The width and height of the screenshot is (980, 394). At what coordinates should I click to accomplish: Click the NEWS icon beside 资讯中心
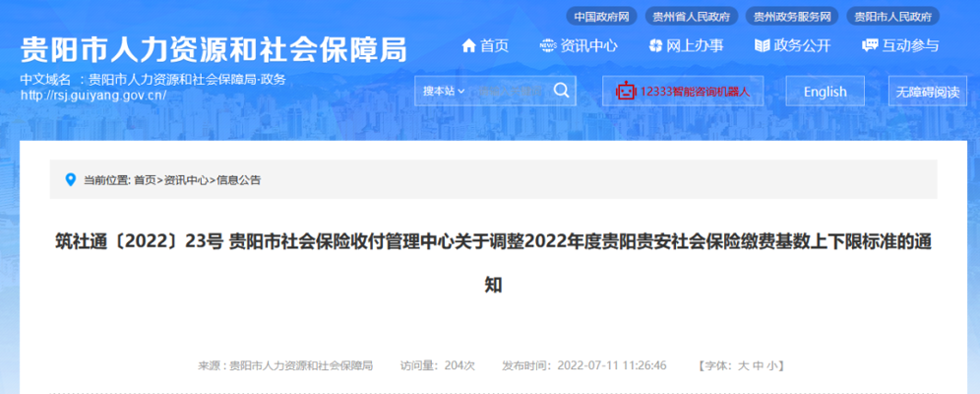point(548,45)
